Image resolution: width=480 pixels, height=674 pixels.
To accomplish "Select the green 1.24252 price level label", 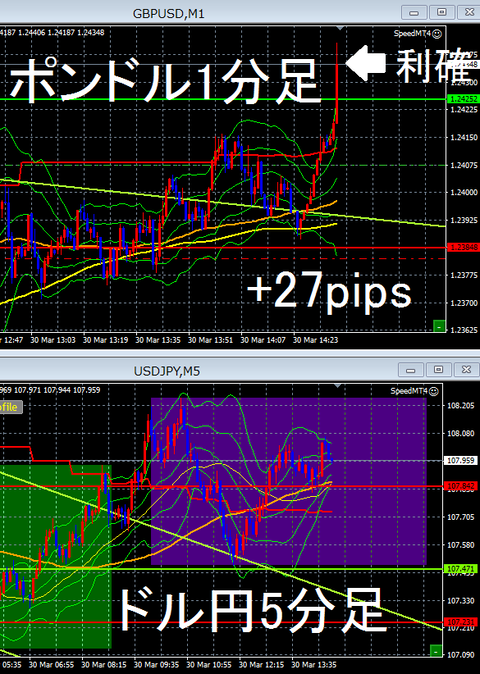I will pos(463,99).
